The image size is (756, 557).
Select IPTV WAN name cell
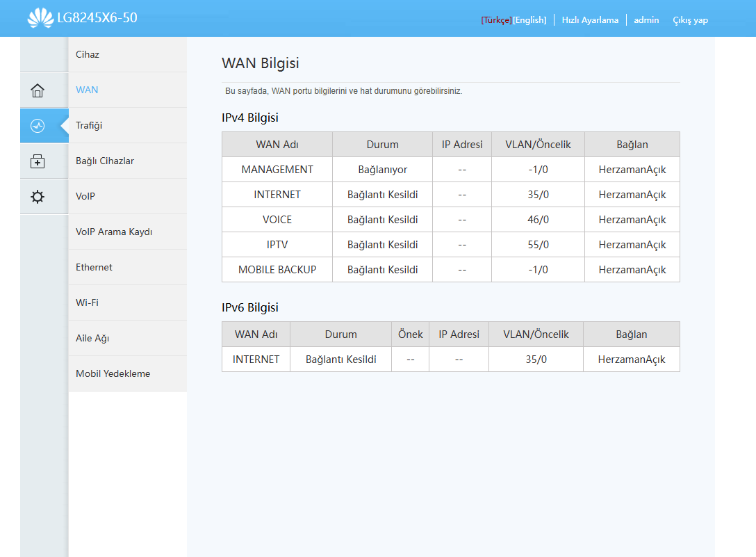tap(277, 245)
